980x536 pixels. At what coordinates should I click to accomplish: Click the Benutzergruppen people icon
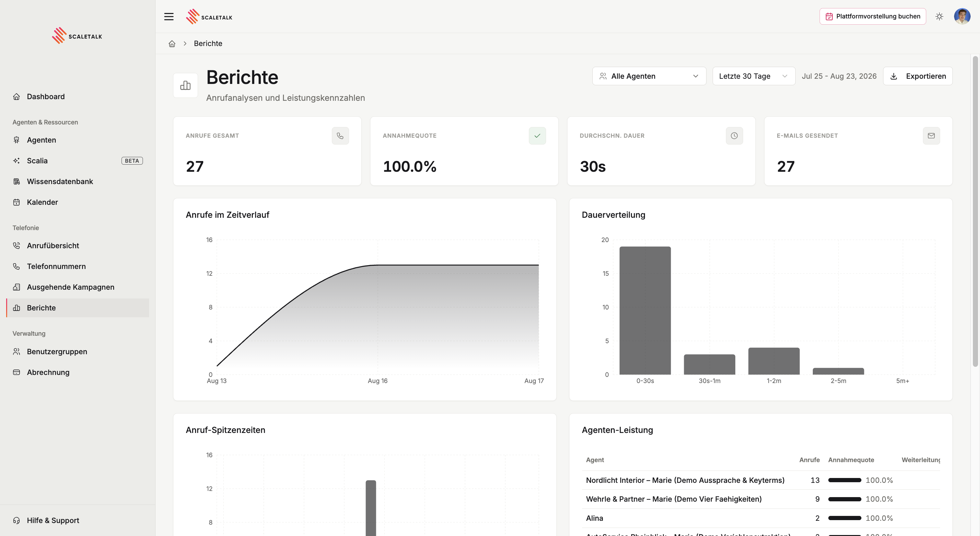tap(16, 352)
